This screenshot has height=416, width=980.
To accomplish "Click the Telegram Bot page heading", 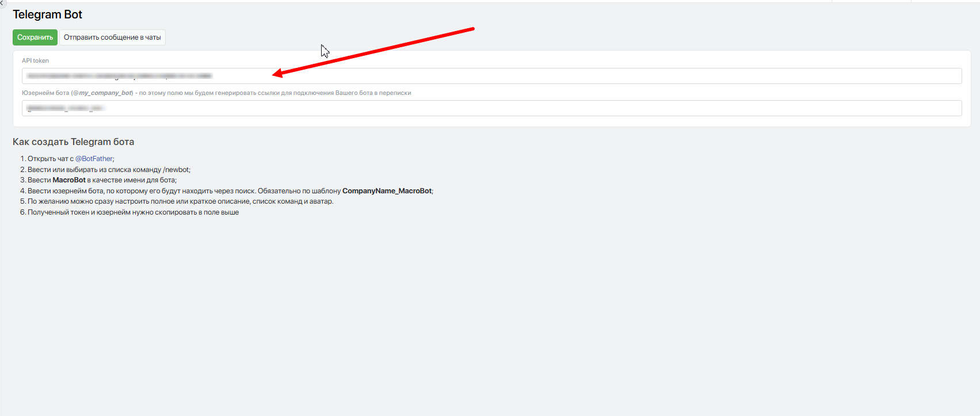I will tap(47, 14).
